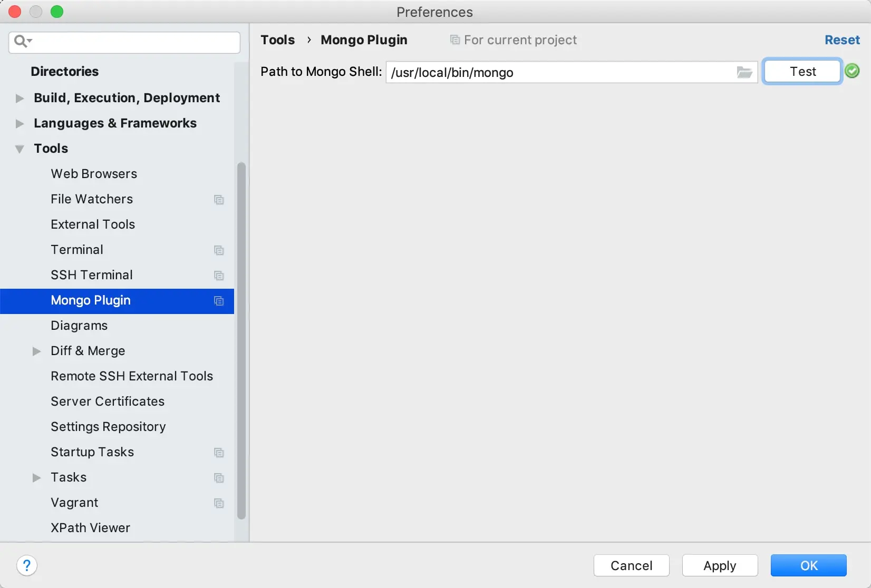Select Diff & Merge item
871x588 pixels.
pos(88,351)
